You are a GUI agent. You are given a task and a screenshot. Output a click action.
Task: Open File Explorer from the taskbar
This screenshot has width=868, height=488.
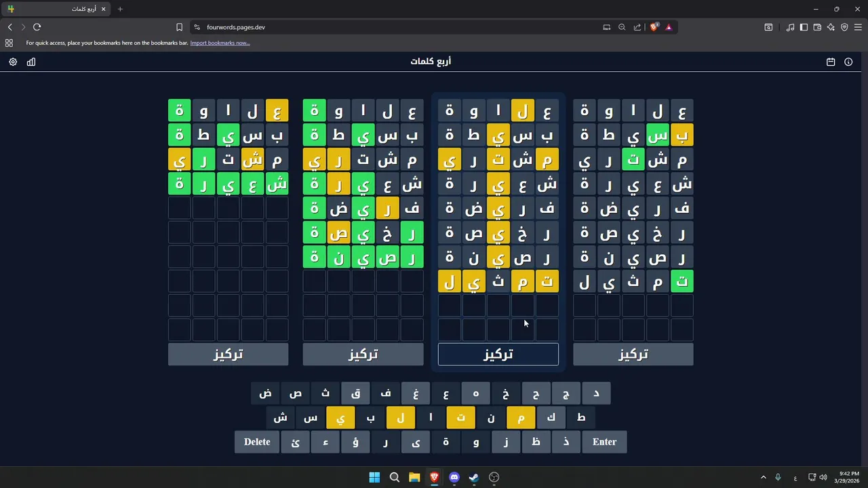tap(414, 477)
